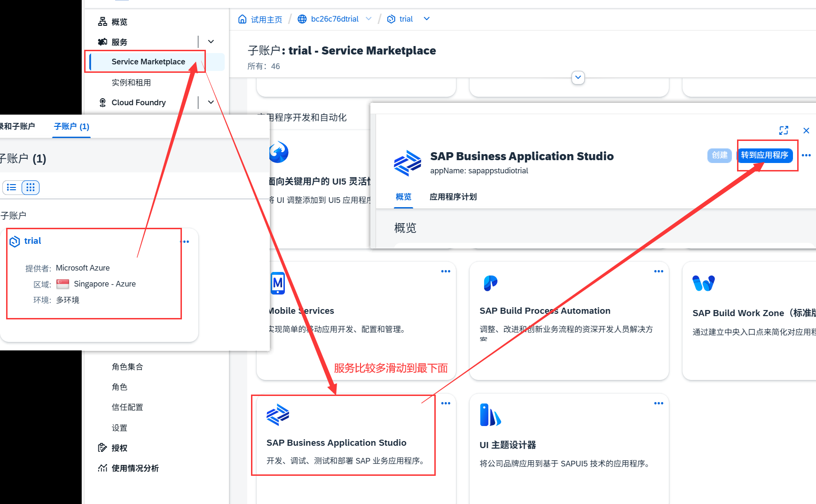Expand the bc26c76dtrial breadcrumb dropdown arrow

click(369, 19)
